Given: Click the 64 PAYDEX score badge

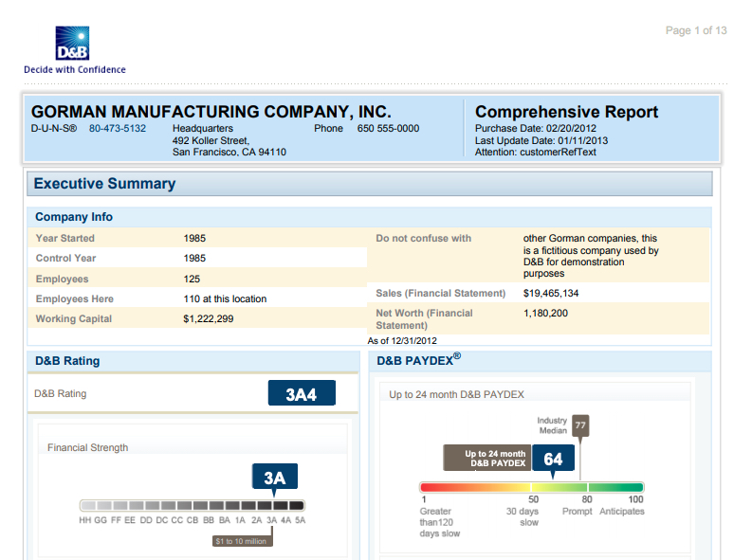Looking at the screenshot, I should coord(553,459).
